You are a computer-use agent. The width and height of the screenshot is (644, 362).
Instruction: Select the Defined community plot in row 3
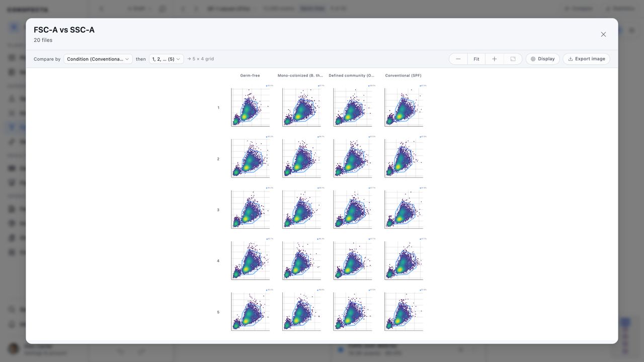[x=353, y=209]
